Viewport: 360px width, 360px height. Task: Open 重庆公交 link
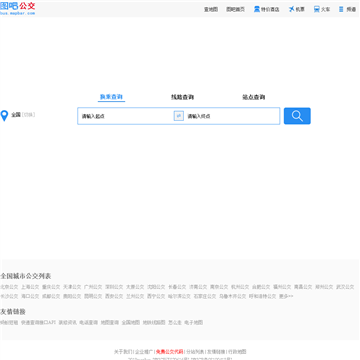(x=51, y=287)
